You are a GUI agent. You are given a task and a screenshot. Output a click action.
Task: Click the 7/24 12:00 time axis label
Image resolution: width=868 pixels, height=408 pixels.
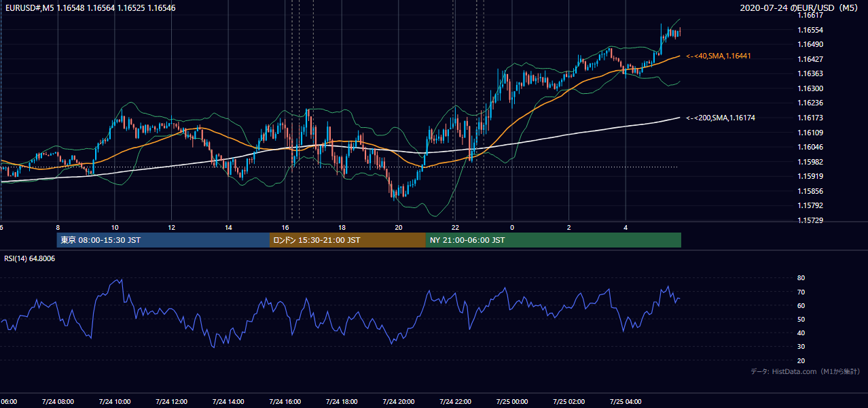(171, 401)
